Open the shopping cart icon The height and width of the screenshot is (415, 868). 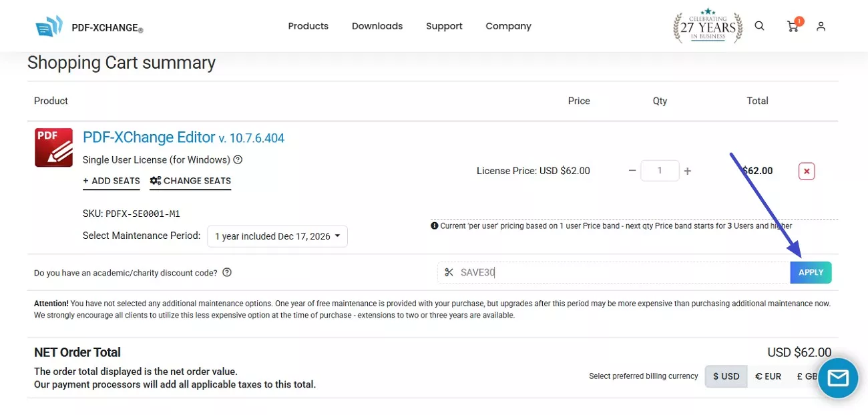click(793, 27)
